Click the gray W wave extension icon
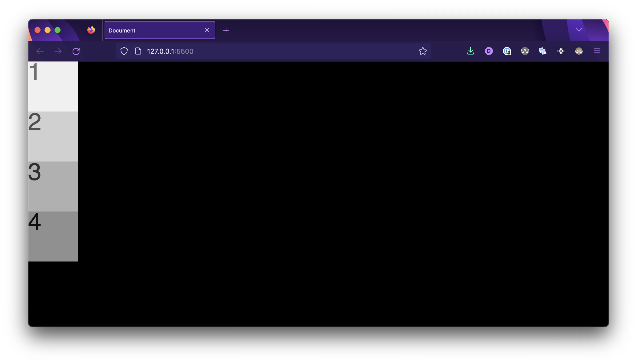This screenshot has width=637, height=364. click(525, 51)
